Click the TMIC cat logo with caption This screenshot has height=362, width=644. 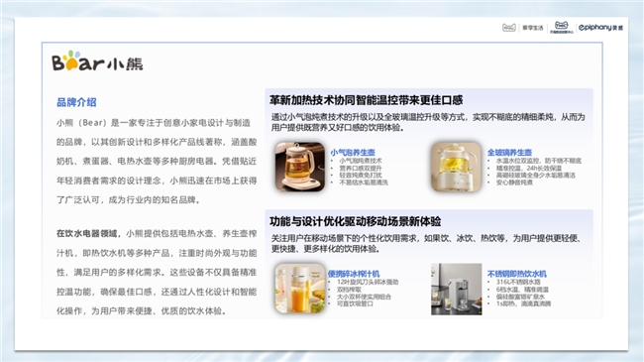pyautogui.click(x=562, y=27)
